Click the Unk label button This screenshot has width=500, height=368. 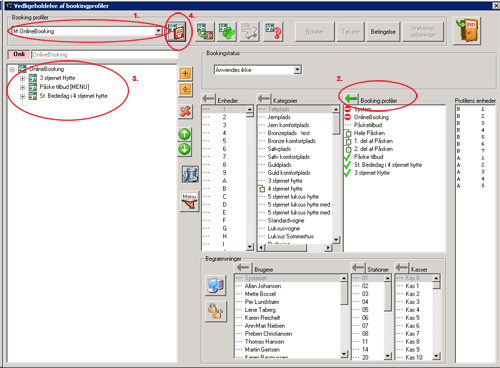click(19, 54)
